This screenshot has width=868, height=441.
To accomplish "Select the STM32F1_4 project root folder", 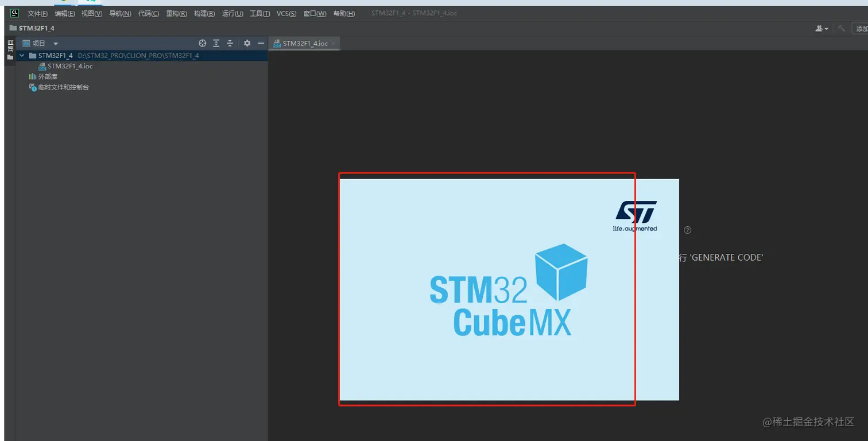I will (x=142, y=56).
